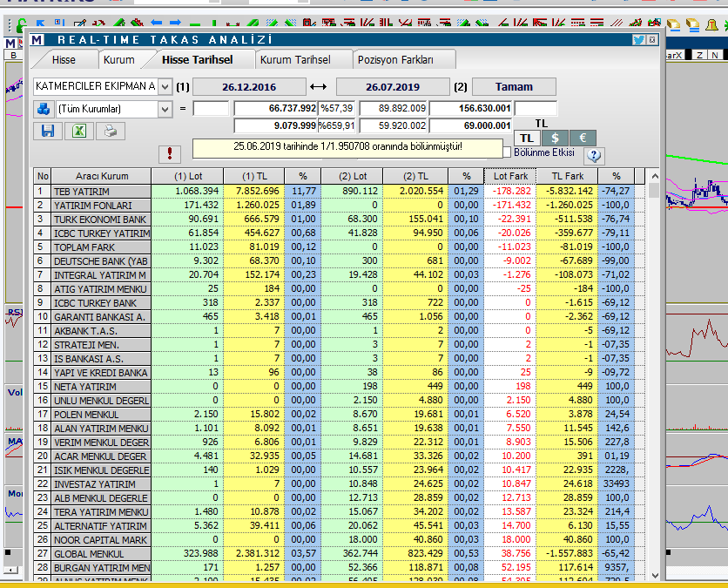The height and width of the screenshot is (588, 728).
Task: Open the (Tüm Kurumlar) institution dropdown
Action: click(165, 110)
